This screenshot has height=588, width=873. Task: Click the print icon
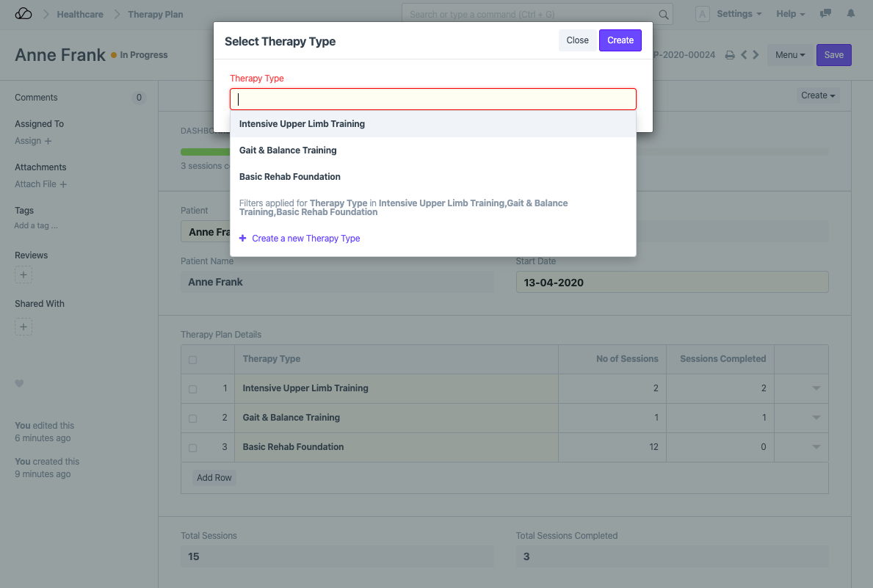pos(729,55)
